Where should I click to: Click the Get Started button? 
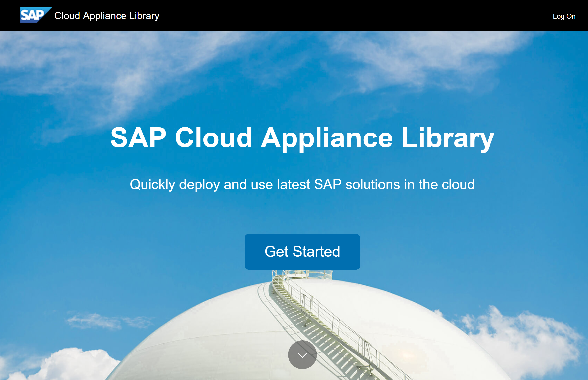pyautogui.click(x=302, y=251)
